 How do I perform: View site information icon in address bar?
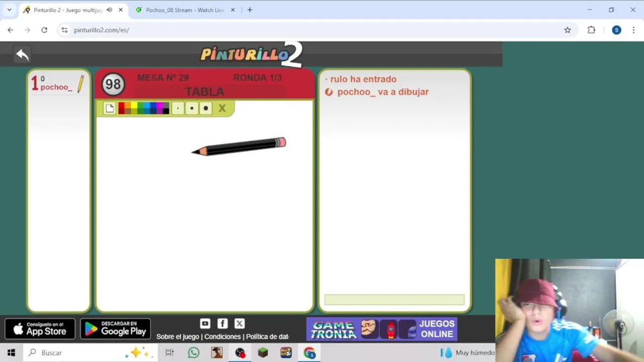64,30
